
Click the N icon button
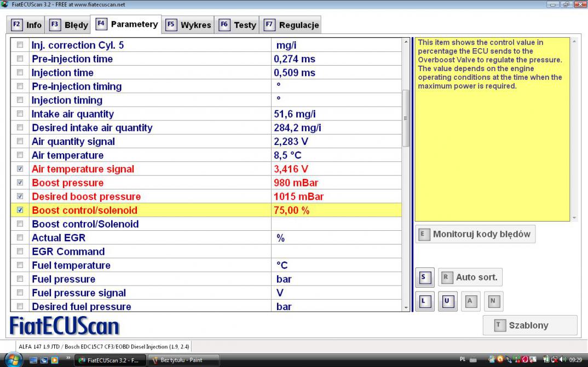click(493, 301)
